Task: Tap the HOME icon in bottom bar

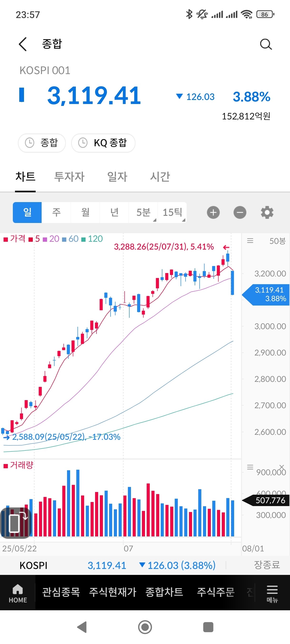Action: [18, 593]
